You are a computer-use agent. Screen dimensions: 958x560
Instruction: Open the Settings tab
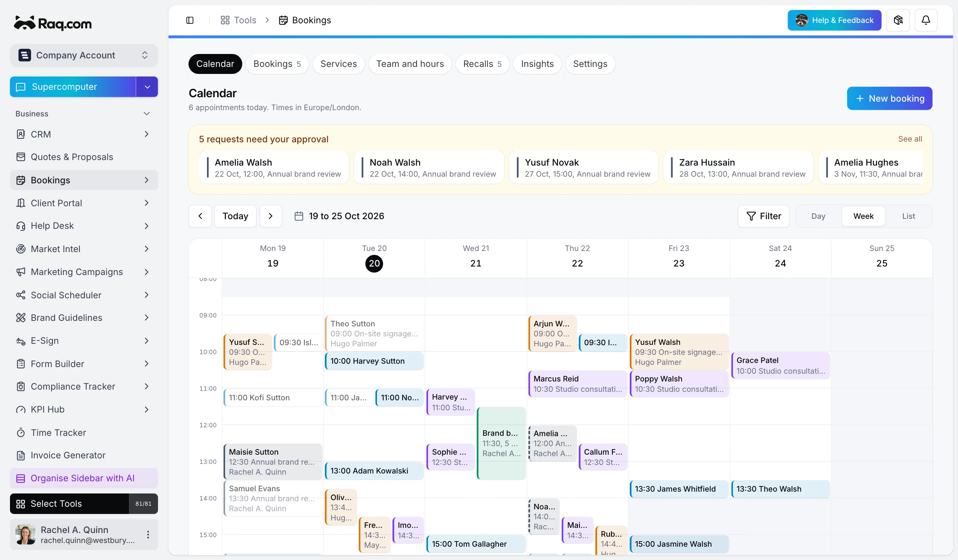click(590, 64)
